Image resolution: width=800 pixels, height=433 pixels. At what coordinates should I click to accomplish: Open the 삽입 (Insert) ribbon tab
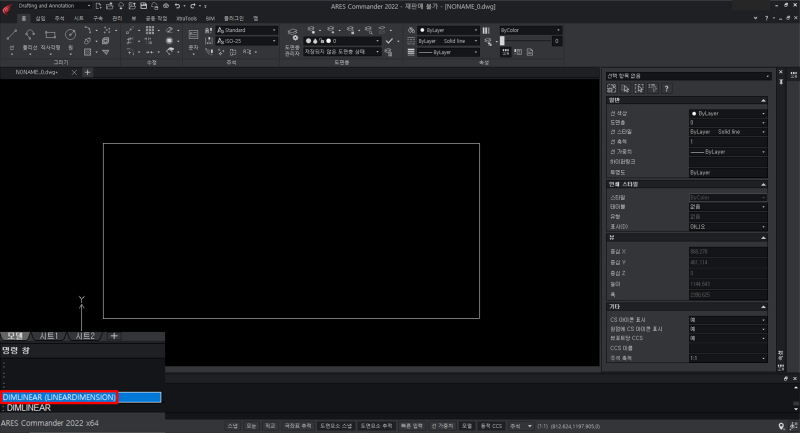(x=40, y=18)
